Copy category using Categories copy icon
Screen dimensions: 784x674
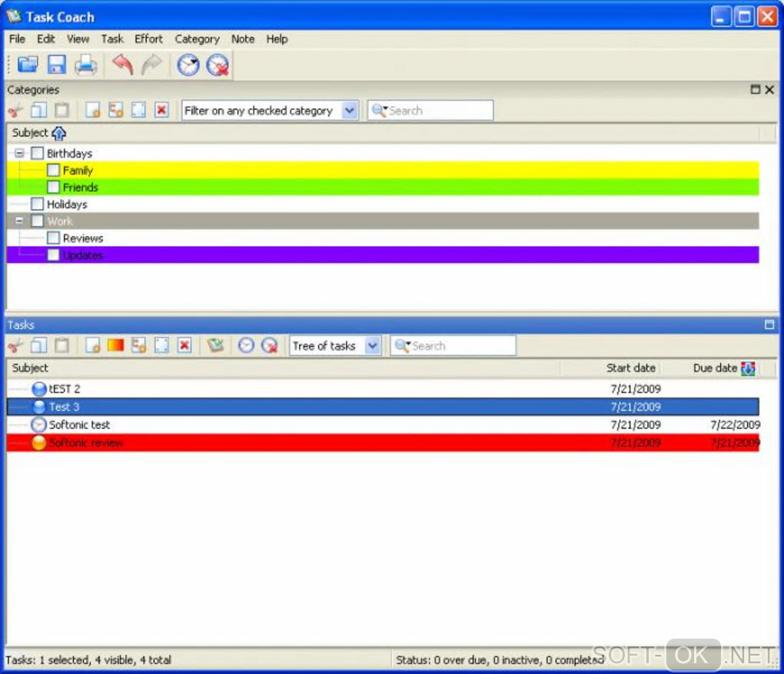(x=39, y=111)
